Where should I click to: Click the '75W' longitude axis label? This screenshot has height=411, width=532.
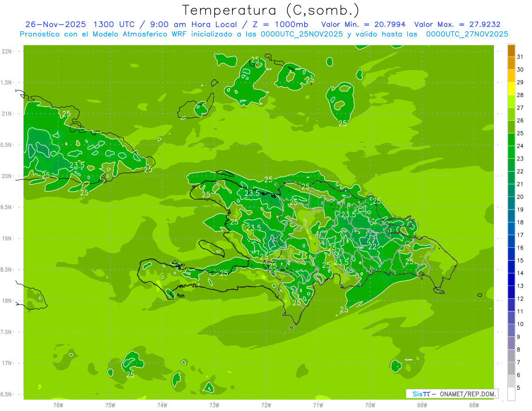pyautogui.click(x=110, y=405)
